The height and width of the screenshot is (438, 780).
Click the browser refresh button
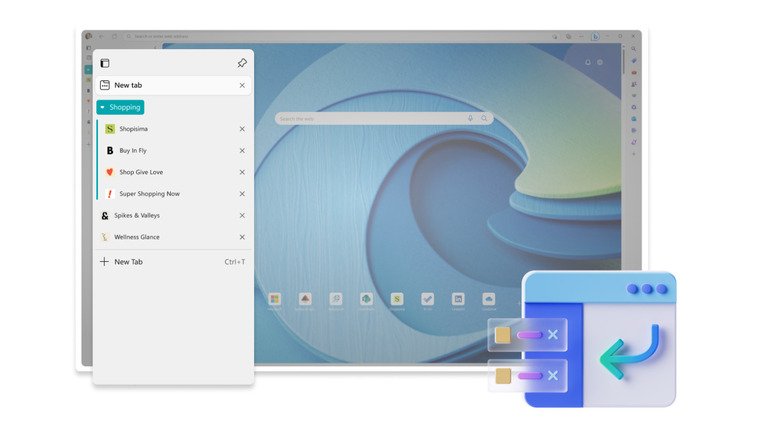pyautogui.click(x=114, y=36)
